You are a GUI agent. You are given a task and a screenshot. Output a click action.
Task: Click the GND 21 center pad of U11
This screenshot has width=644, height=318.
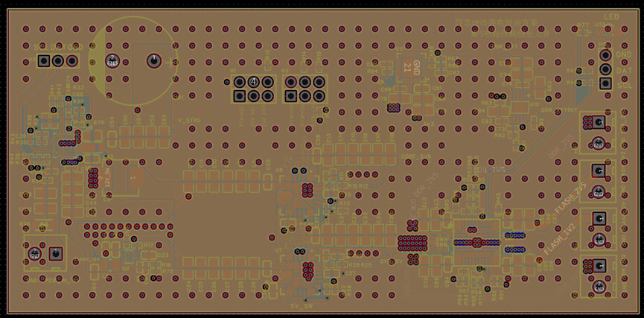click(407, 68)
